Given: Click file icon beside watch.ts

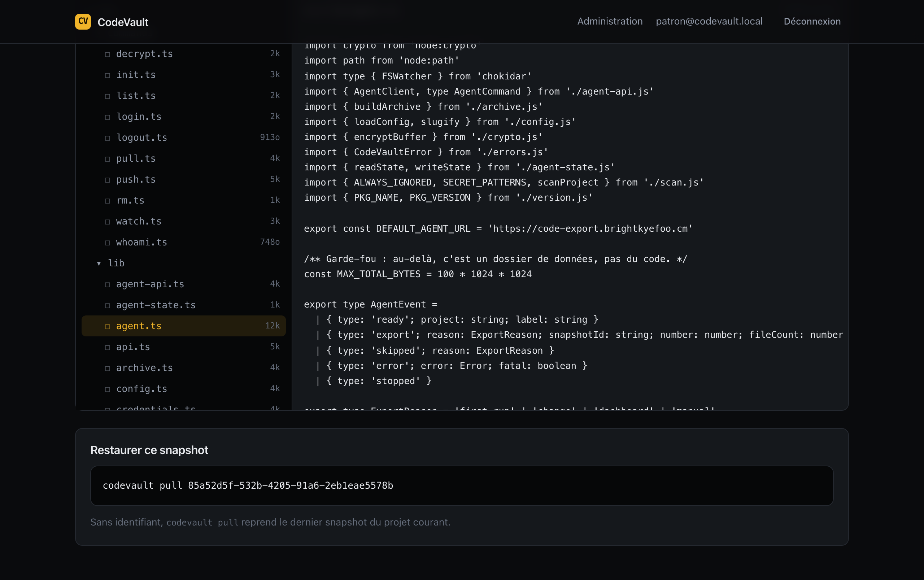Looking at the screenshot, I should tap(108, 222).
